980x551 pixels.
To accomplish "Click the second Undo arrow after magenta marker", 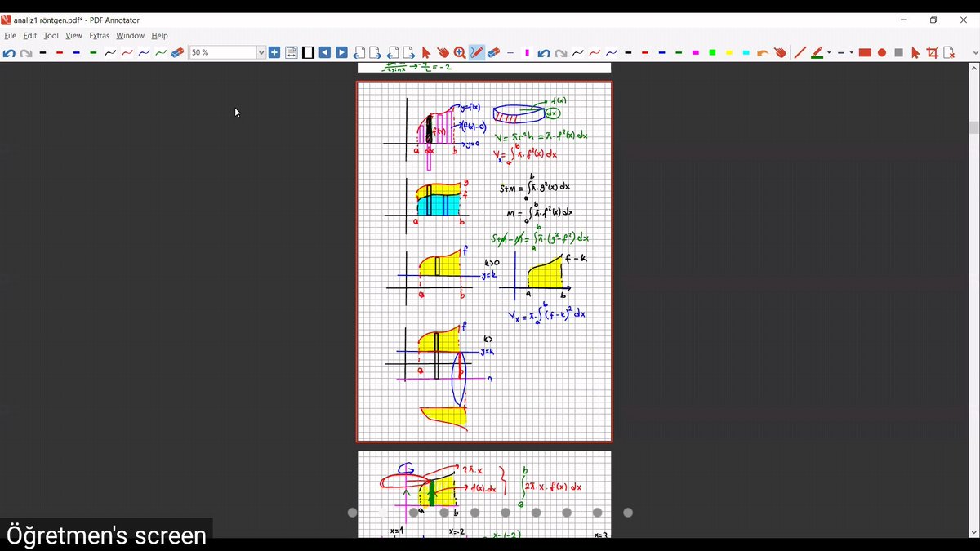I will 544,53.
